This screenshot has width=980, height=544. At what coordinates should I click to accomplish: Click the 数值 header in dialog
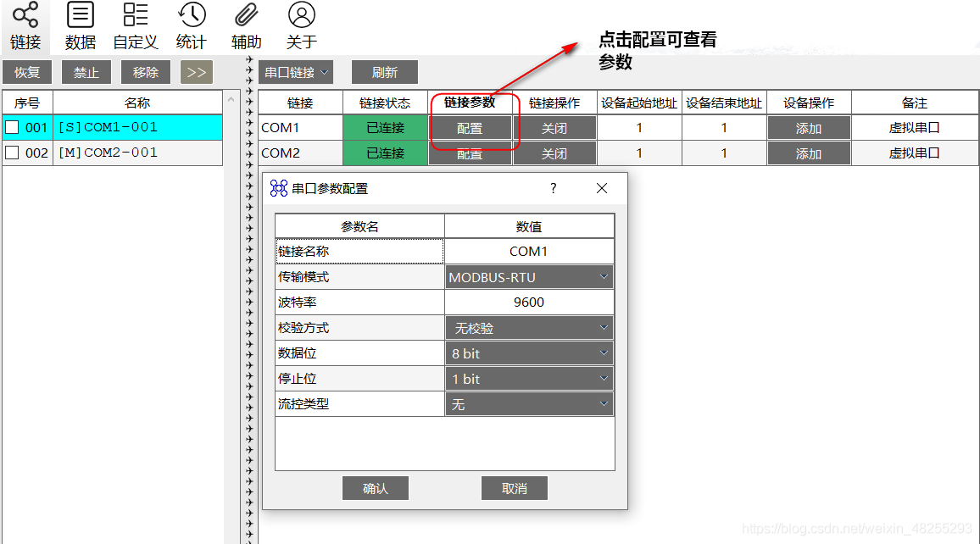pos(529,227)
